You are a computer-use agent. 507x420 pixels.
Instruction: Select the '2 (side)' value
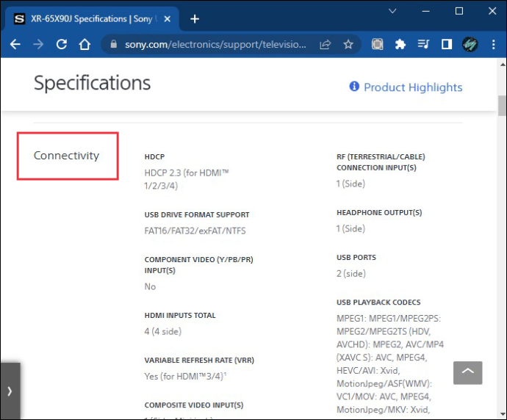tap(351, 274)
